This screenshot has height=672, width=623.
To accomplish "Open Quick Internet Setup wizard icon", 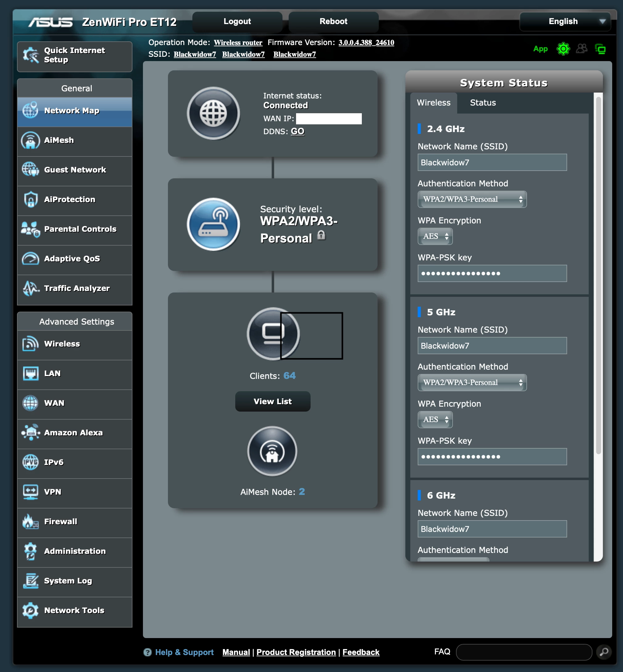I will (31, 55).
